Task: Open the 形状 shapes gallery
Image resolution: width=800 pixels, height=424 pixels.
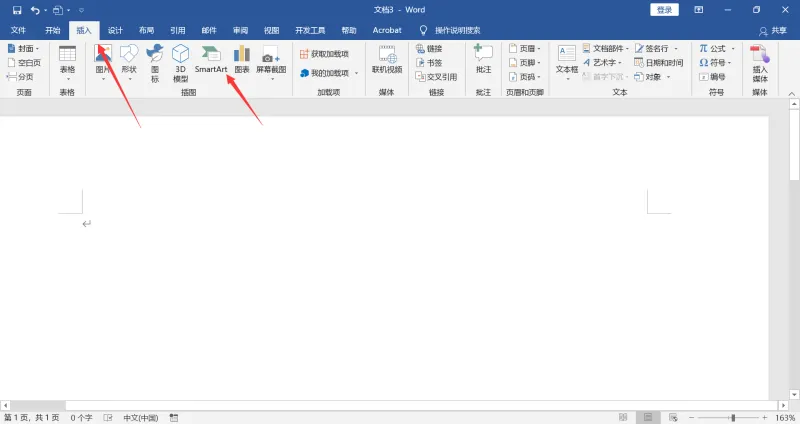Action: [129, 63]
